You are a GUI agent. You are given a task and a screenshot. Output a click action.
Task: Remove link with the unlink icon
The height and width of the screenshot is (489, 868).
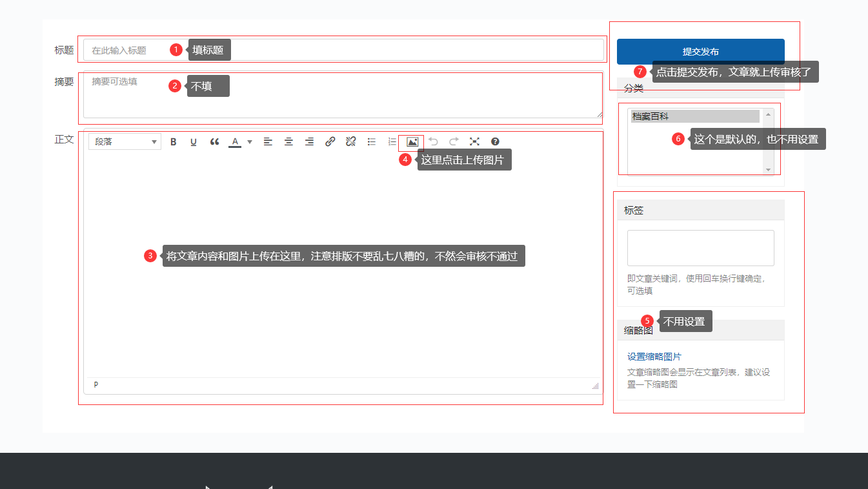350,141
